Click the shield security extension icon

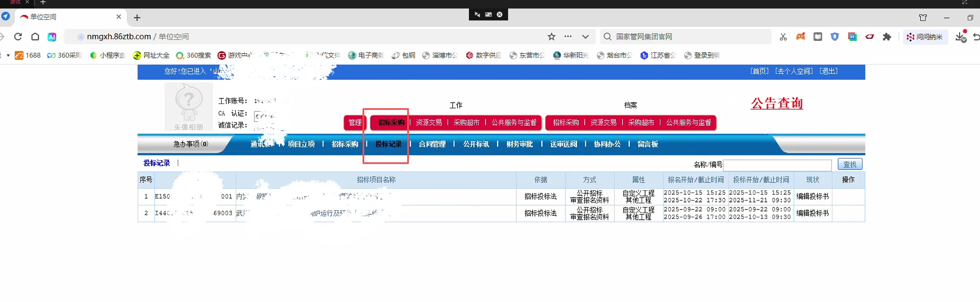[x=835, y=37]
